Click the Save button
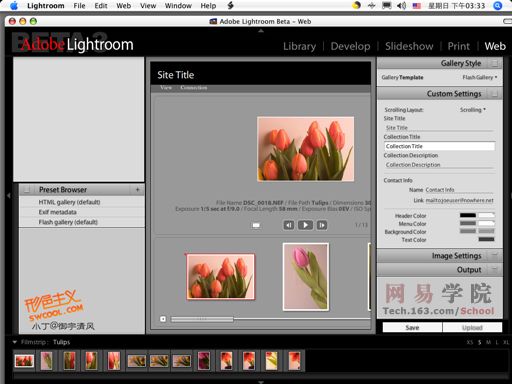Image resolution: width=512 pixels, height=384 pixels. 412,327
